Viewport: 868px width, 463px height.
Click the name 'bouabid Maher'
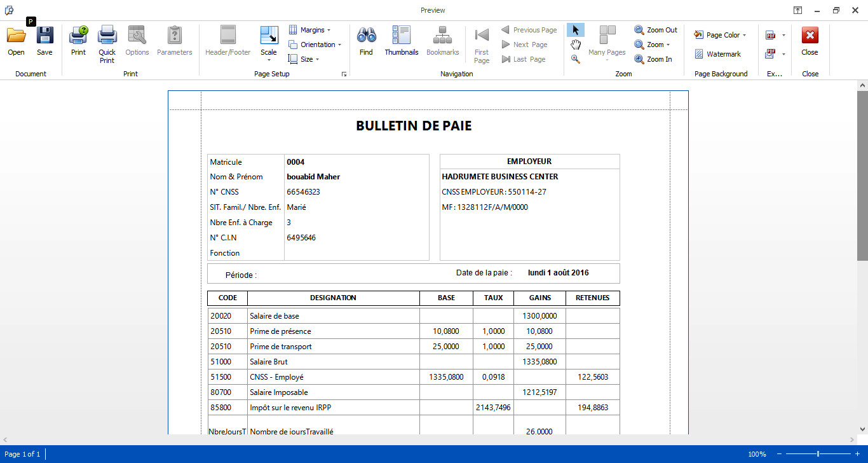click(313, 177)
